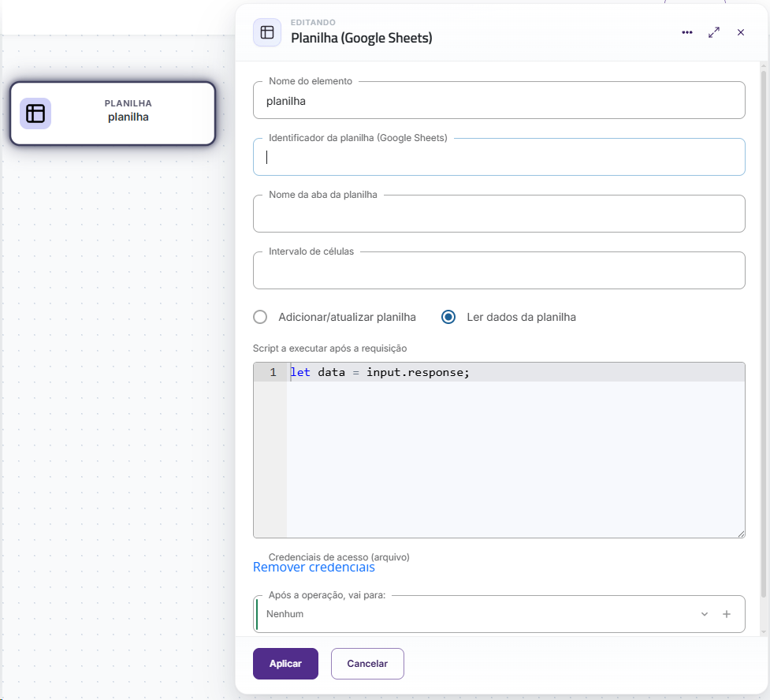Select the PLANILHA node on the canvas
This screenshot has height=700, width=770.
click(x=113, y=114)
